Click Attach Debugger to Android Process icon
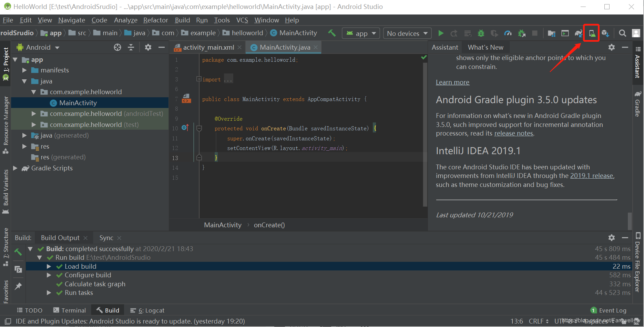Viewport: 644px width, 327px height. [522, 33]
